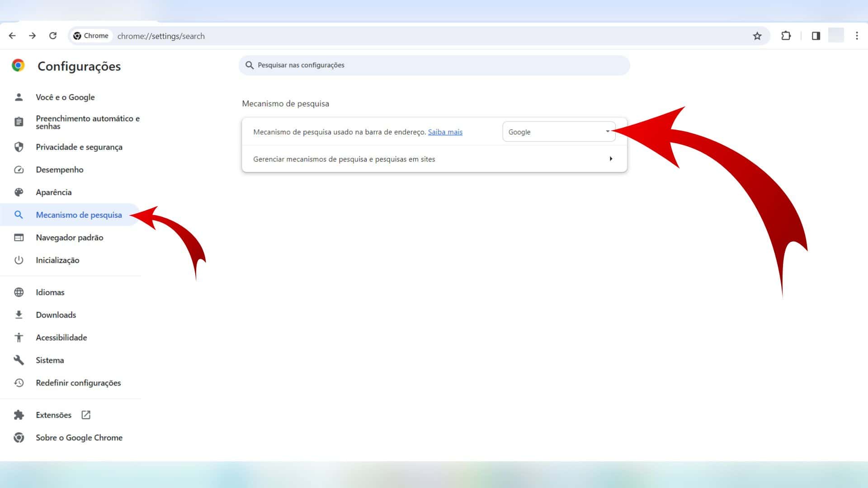Select Aparência in the sidebar
The height and width of the screenshot is (488, 868).
54,192
